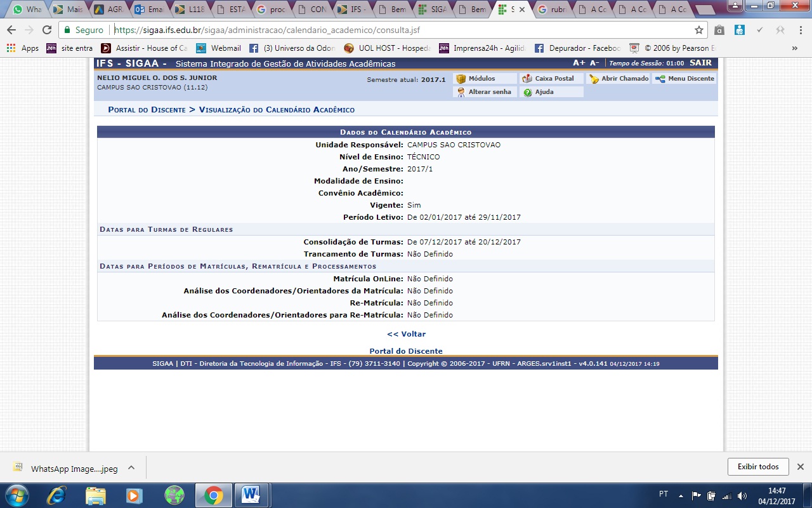Screen dimensions: 812x508
Task: Click the Abrir Chamado bell icon
Action: [594, 79]
